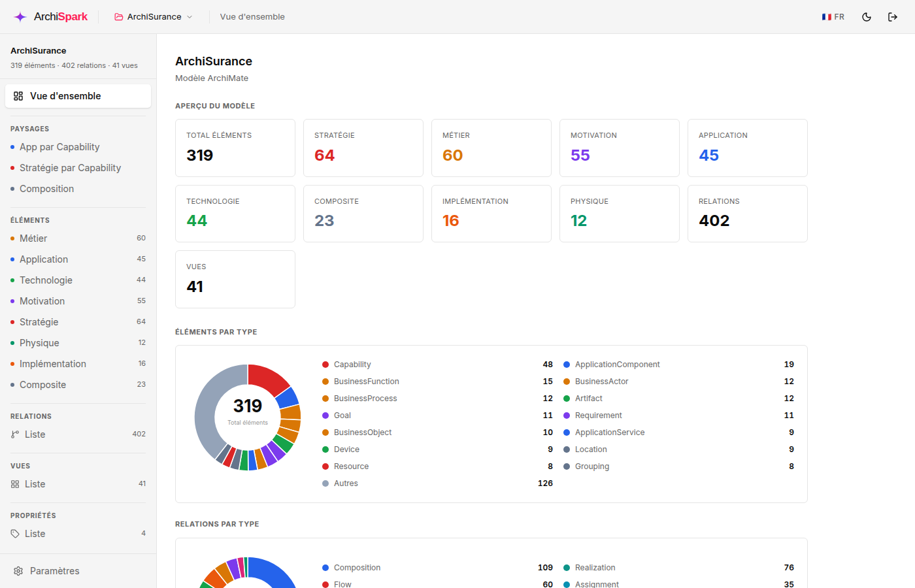The height and width of the screenshot is (588, 915).
Task: Click the Total éléments 319 card
Action: pyautogui.click(x=235, y=148)
